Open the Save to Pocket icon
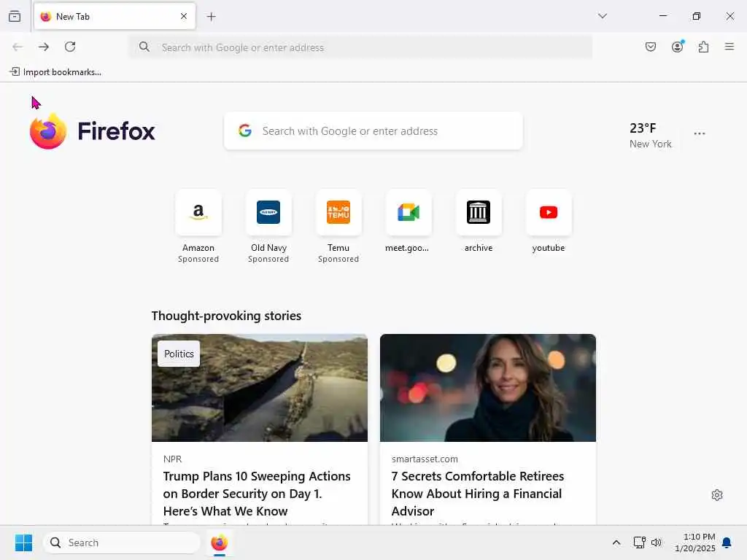Screen dimensions: 747x560 pyautogui.click(x=651, y=47)
